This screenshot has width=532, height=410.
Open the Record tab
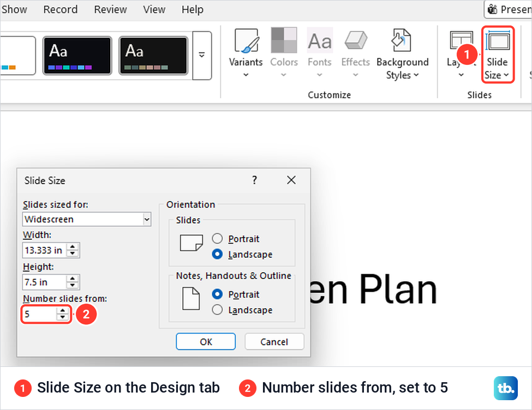[x=61, y=9]
